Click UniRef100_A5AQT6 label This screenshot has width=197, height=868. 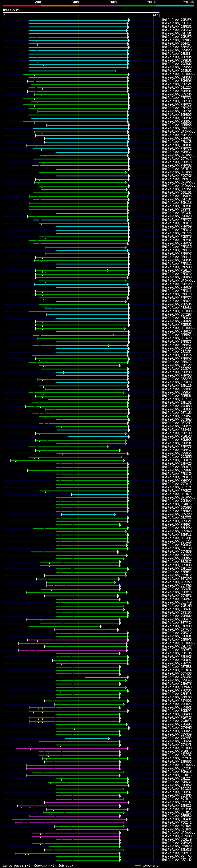[x=177, y=467]
